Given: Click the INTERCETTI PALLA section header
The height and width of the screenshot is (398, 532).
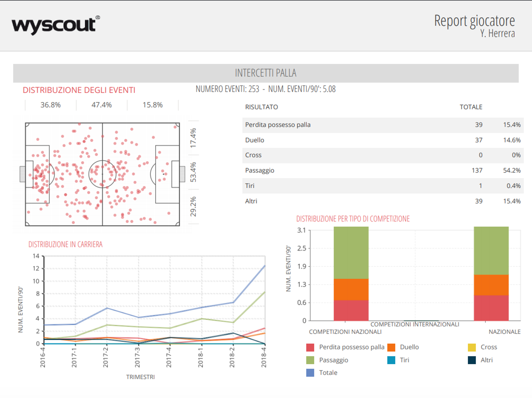Looking at the screenshot, I should pyautogui.click(x=265, y=73).
